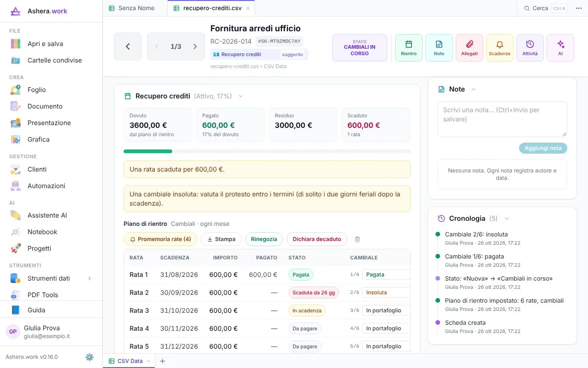Open cambiale status dropdown showing Insoluta

tap(386, 293)
